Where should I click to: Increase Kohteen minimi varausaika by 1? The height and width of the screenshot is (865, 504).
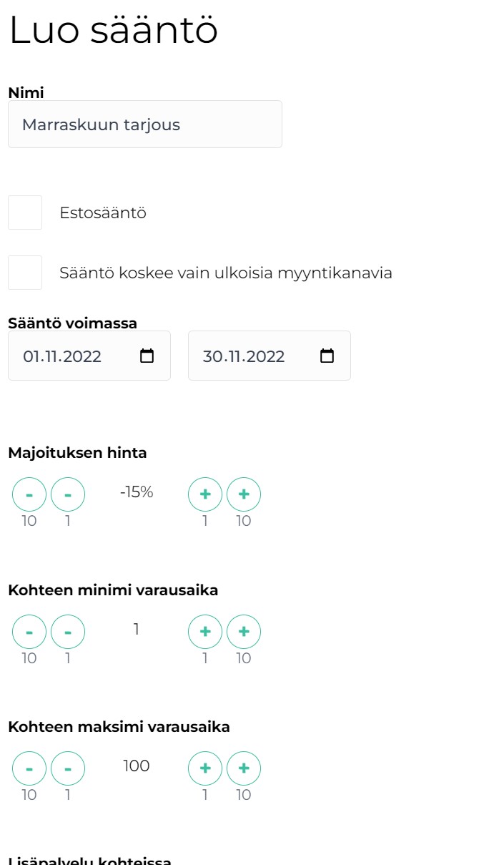[x=205, y=632]
